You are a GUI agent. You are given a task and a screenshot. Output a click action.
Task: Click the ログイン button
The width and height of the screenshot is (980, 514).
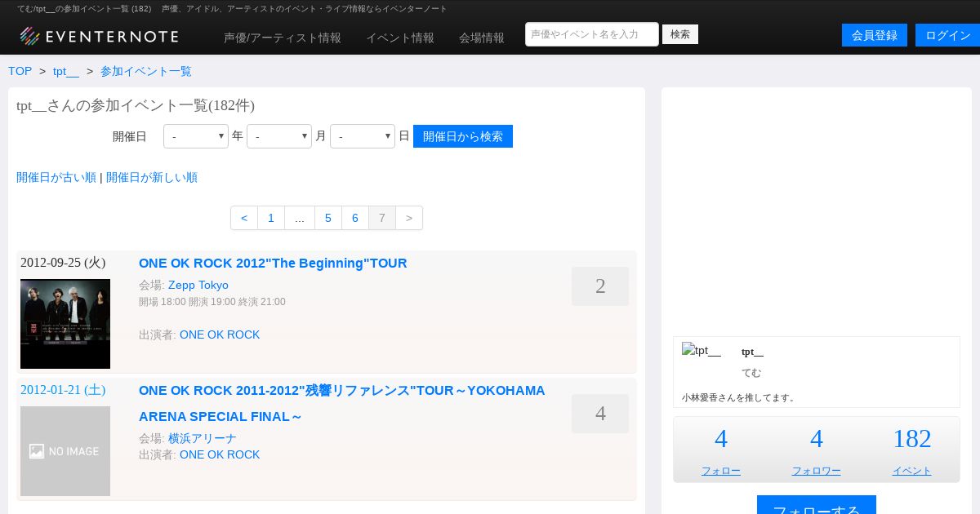(x=947, y=35)
